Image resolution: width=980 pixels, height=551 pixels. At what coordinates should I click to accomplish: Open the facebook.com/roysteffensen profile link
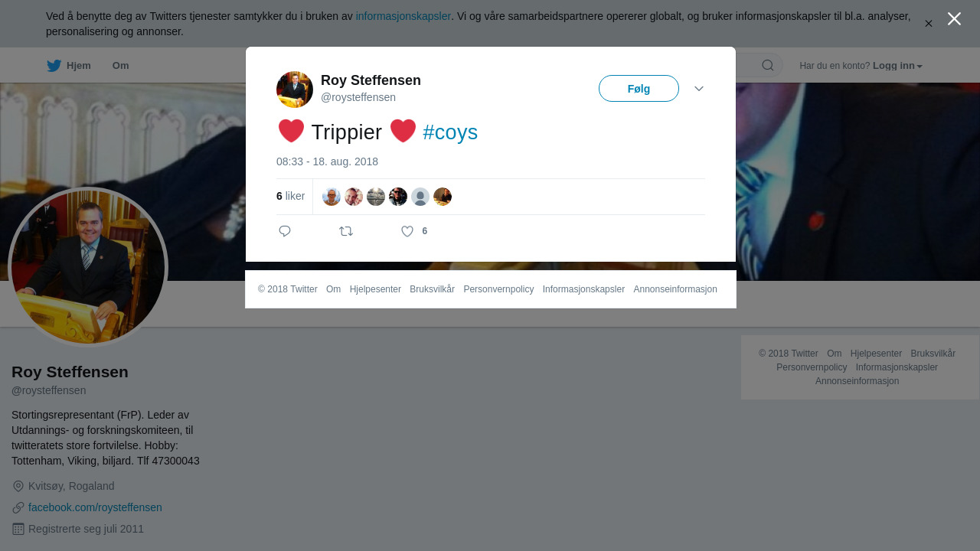pos(95,507)
